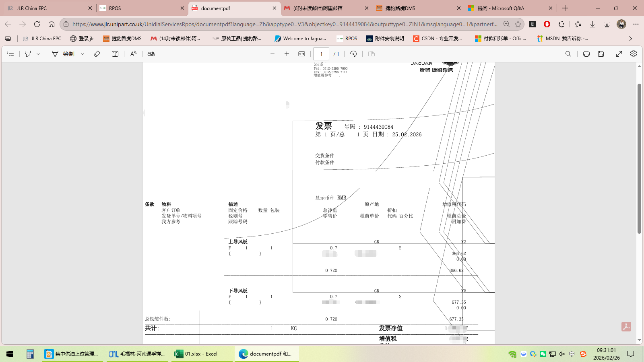Open the browser profile avatar
644x362 pixels.
point(621,24)
